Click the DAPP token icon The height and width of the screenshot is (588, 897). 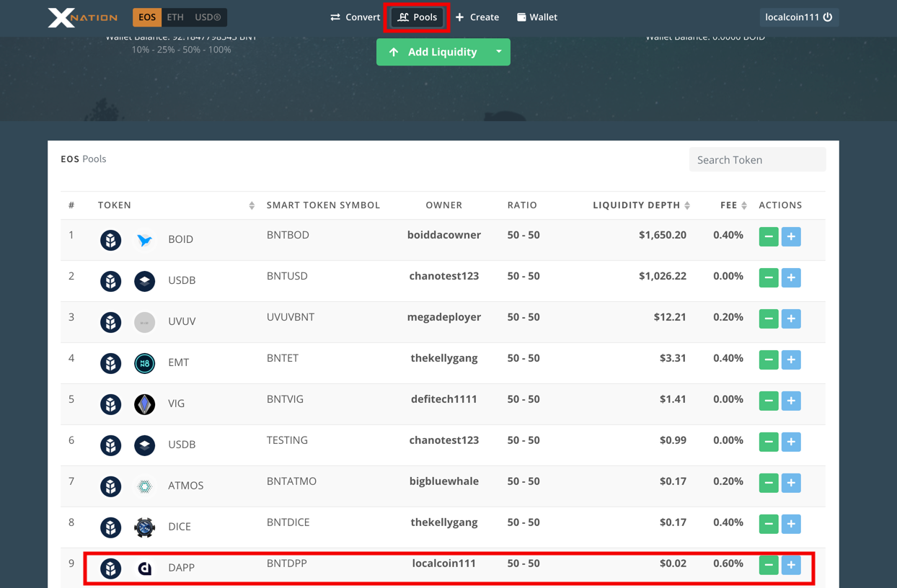click(145, 569)
